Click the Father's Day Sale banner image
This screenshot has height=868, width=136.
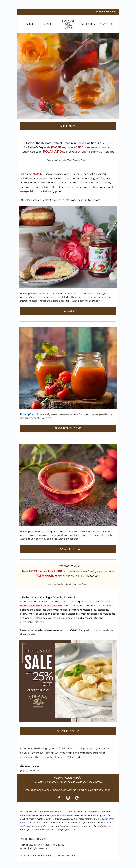click(x=68, y=681)
